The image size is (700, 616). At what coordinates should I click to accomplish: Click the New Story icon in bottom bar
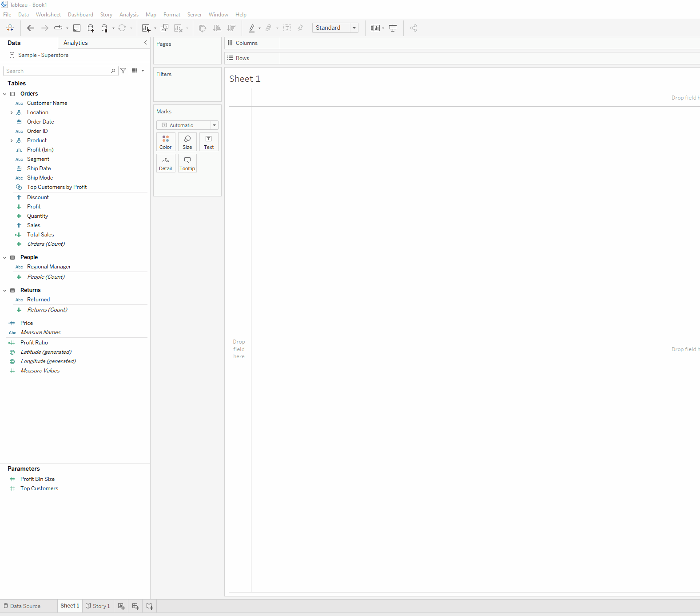[150, 606]
